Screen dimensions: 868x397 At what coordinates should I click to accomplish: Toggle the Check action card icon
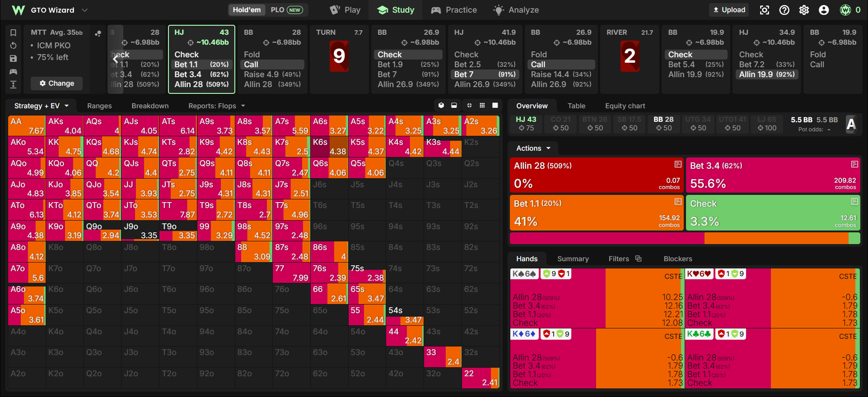tap(854, 202)
